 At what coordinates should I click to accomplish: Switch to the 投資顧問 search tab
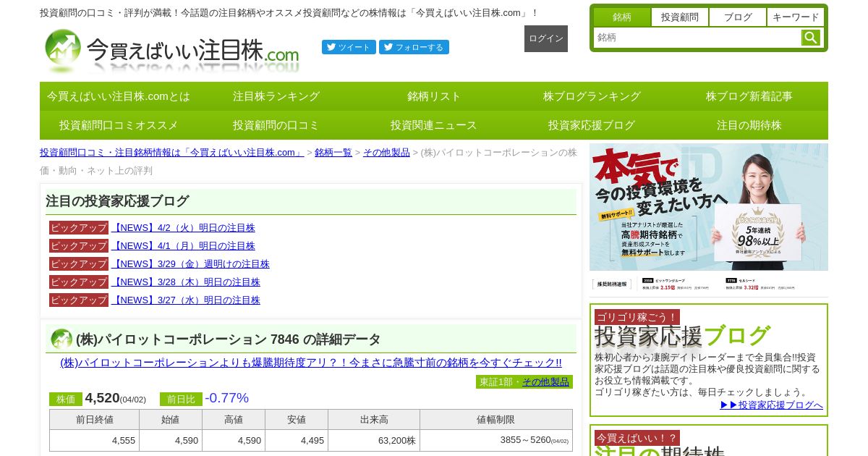coord(680,17)
